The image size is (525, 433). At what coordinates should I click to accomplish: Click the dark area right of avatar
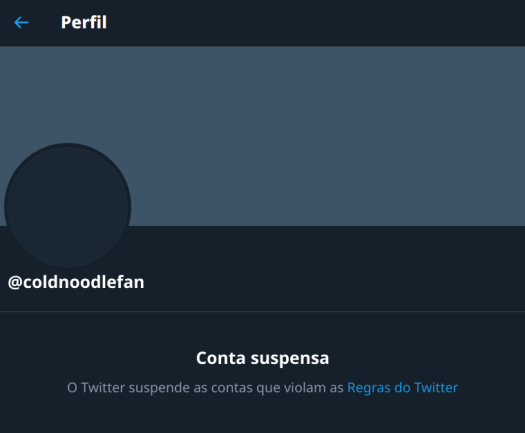pos(328,255)
